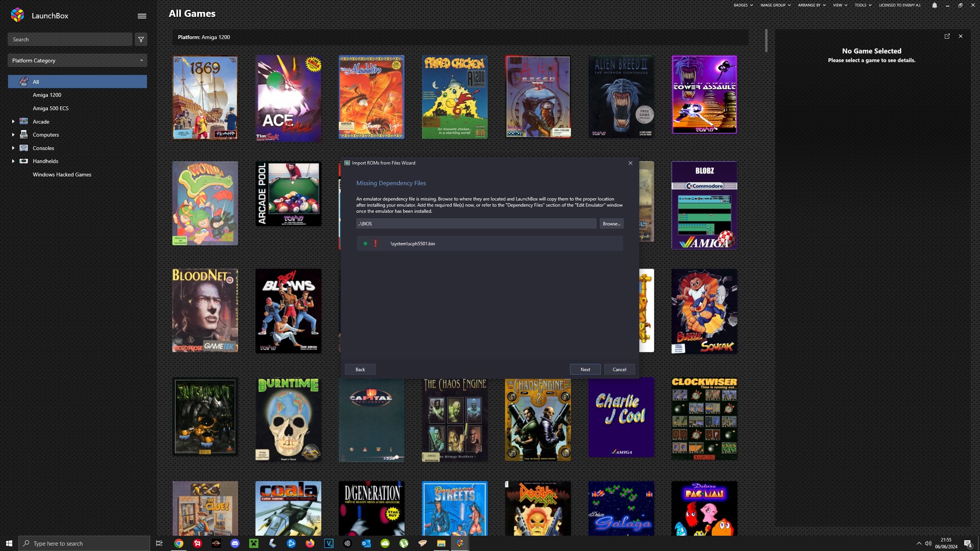Select the Arcade category label
Viewport: 980px width, 551px height.
41,122
